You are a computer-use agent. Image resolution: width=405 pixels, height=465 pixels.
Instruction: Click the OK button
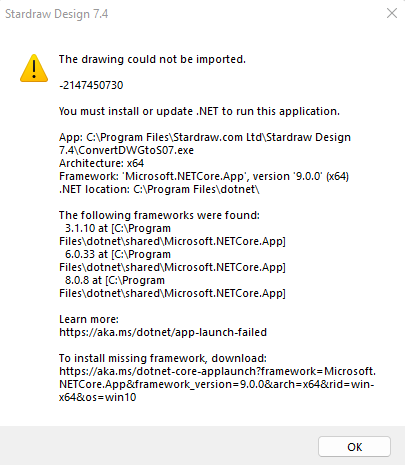coord(354,447)
